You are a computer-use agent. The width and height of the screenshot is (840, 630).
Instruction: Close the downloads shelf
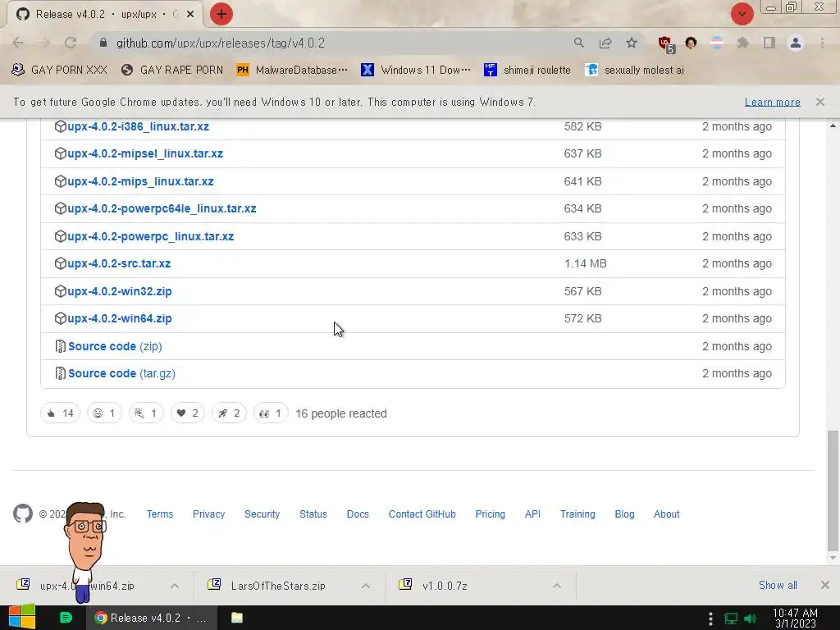825,585
